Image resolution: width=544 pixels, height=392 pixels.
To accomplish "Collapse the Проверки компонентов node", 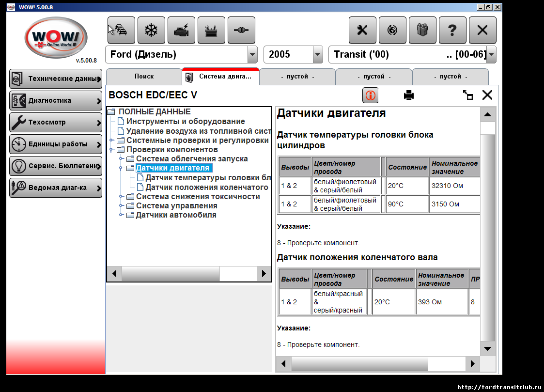I will pos(112,150).
